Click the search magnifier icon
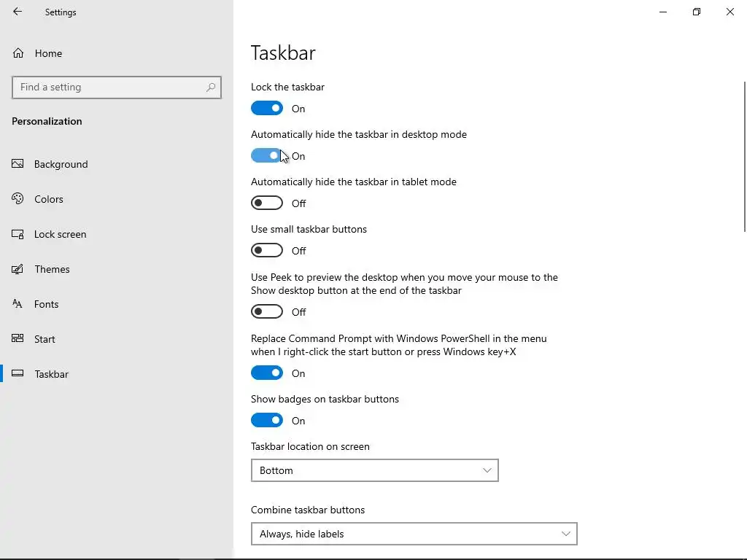The width and height of the screenshot is (747, 560). coord(211,87)
